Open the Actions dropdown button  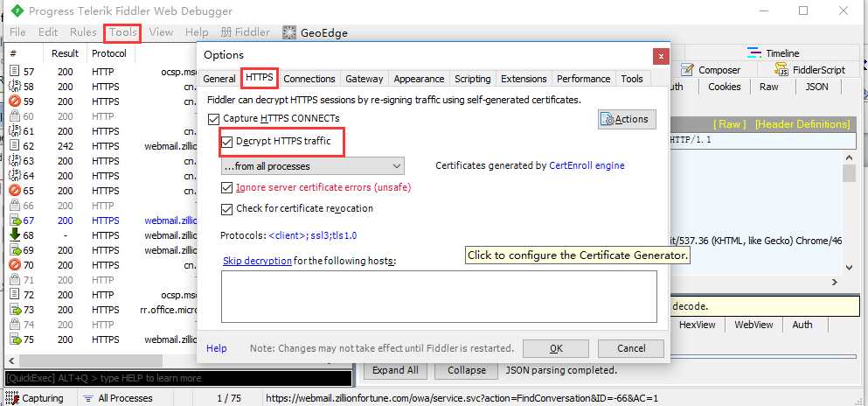627,119
